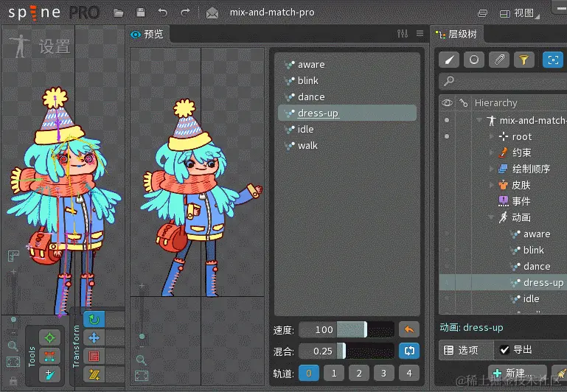Toggle the yellow funnel filter

tap(524, 60)
